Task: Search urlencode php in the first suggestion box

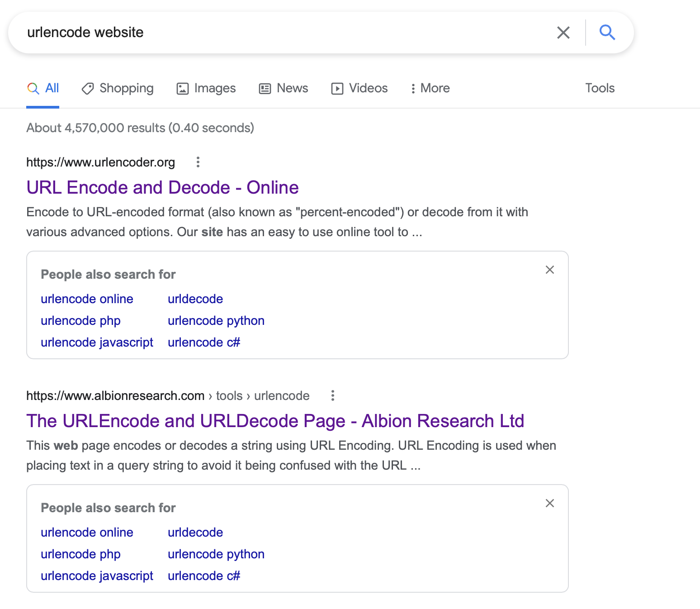Action: click(80, 320)
